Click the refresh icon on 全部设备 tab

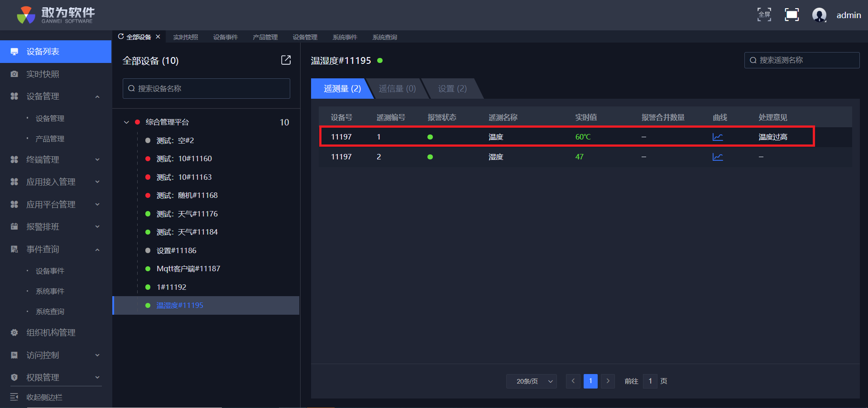pos(121,37)
